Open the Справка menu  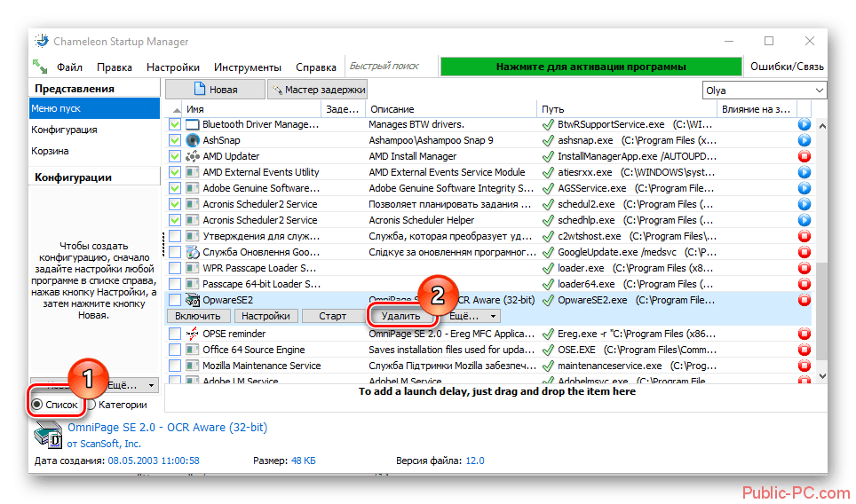(x=316, y=67)
